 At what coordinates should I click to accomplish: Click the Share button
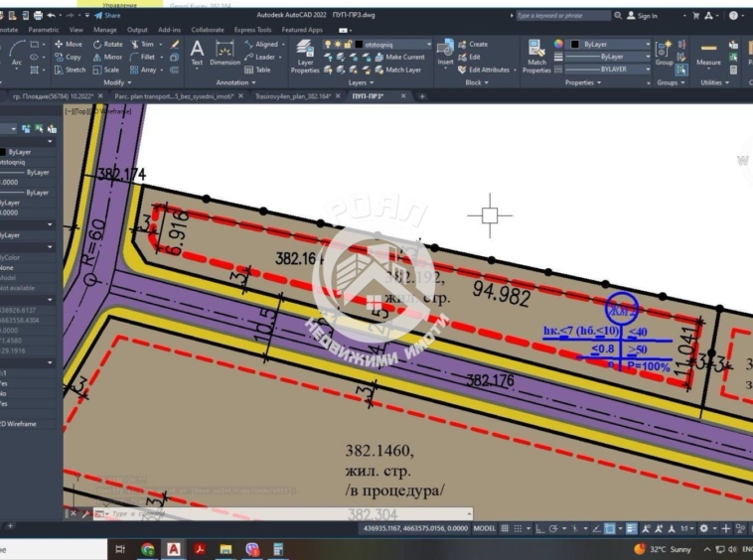click(x=107, y=15)
